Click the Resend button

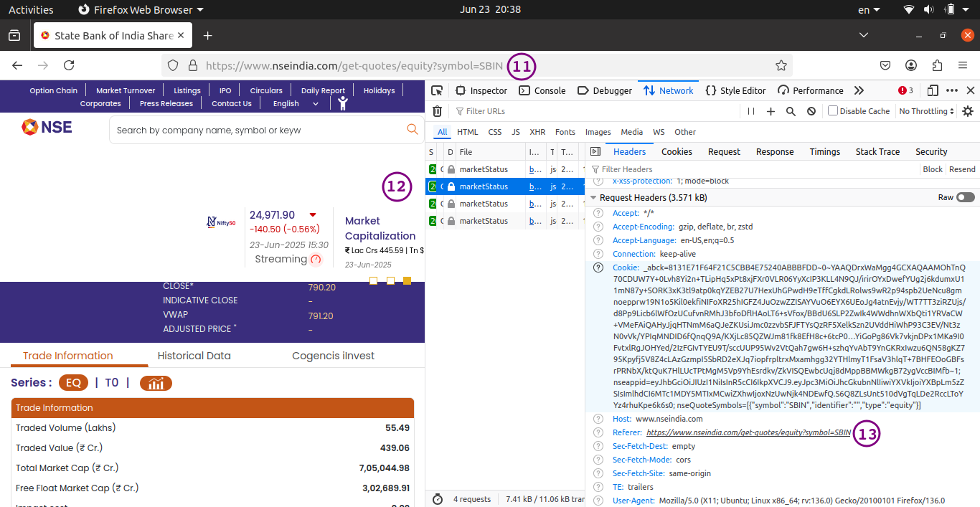962,169
